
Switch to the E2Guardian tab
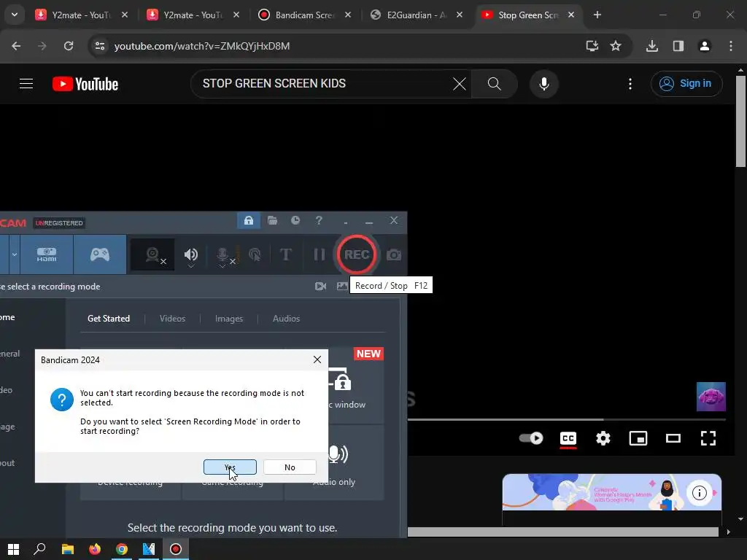pos(417,15)
